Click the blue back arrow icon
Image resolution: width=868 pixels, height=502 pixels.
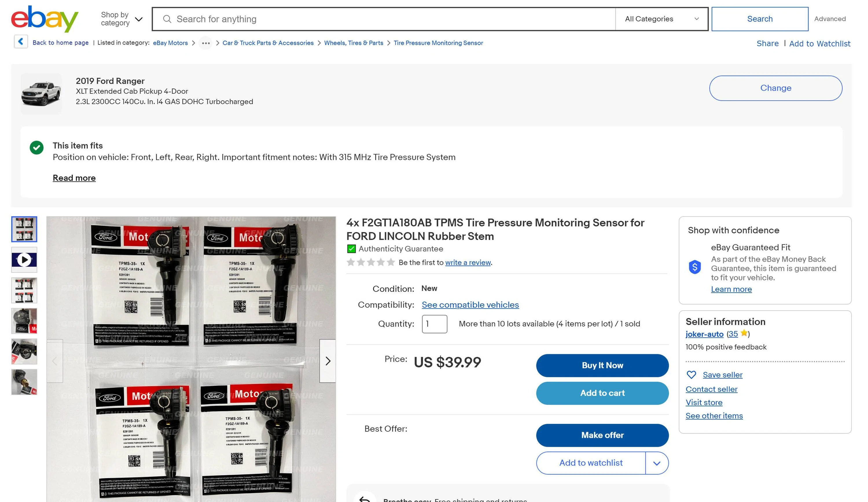tap(21, 42)
